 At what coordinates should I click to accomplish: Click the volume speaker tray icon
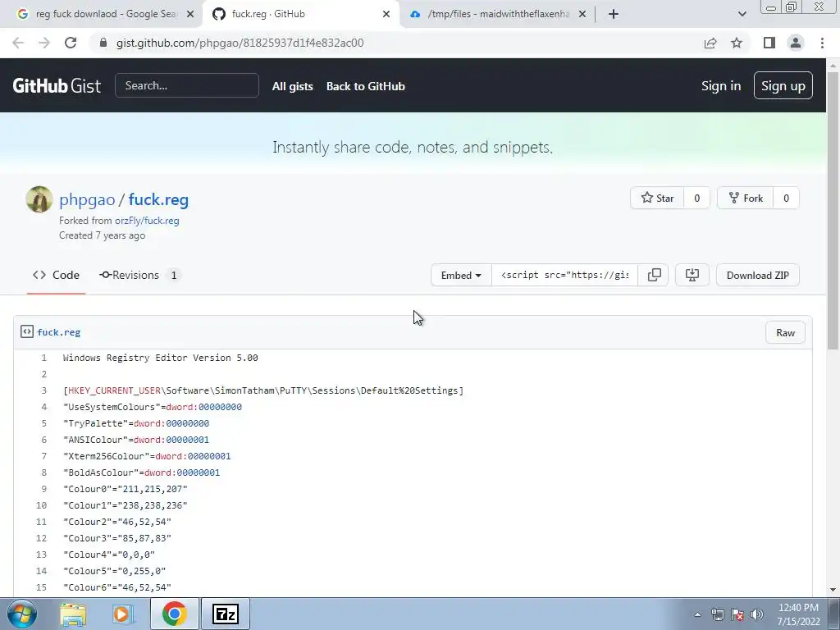[756, 614]
